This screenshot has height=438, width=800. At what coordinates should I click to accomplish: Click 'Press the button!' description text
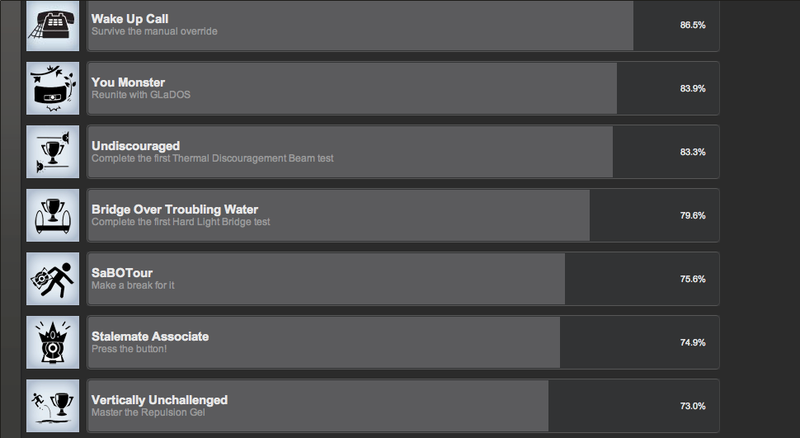pos(129,349)
